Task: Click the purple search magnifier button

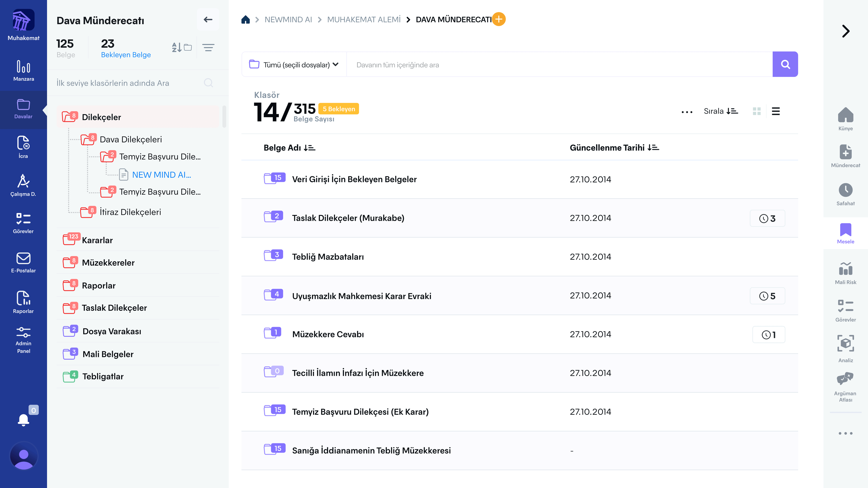Action: (785, 64)
